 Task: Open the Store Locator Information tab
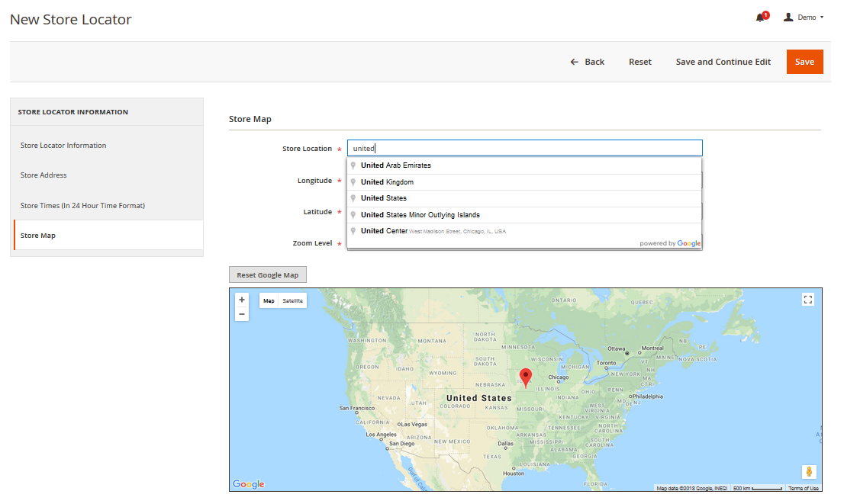63,146
